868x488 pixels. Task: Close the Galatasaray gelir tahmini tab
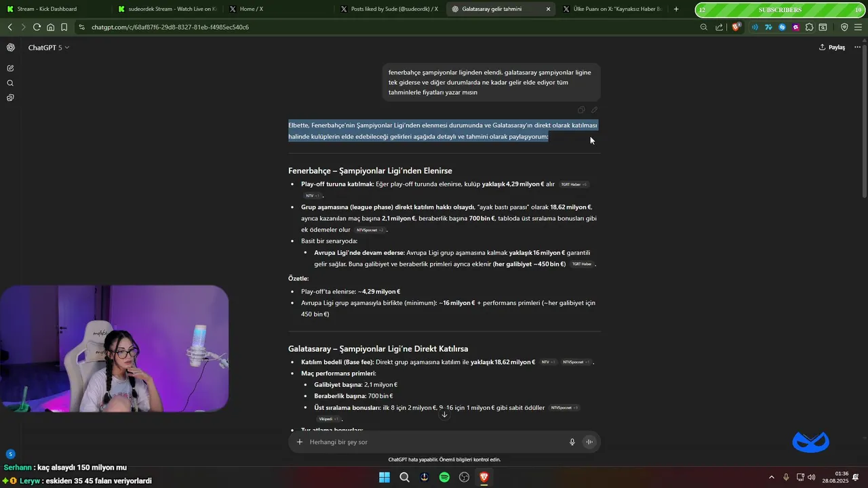point(548,9)
